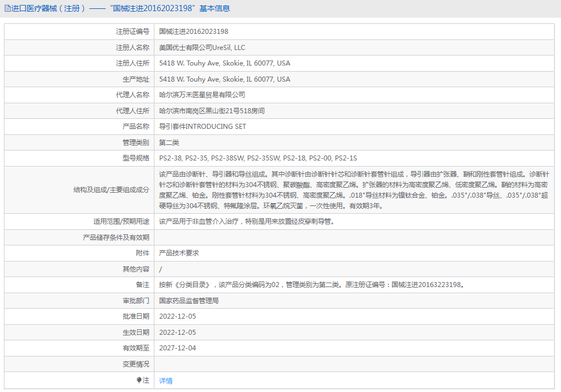Click the 生效日期 label
Image resolution: width=561 pixels, height=392 pixels.
click(136, 332)
